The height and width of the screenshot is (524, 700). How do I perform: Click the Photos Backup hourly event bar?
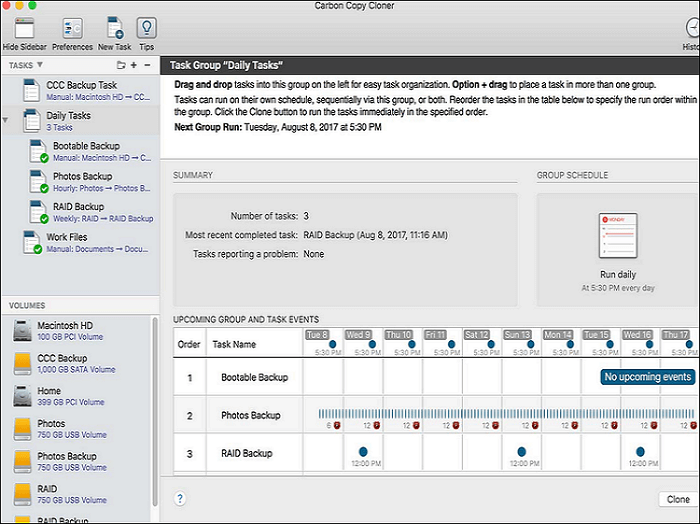(508, 414)
